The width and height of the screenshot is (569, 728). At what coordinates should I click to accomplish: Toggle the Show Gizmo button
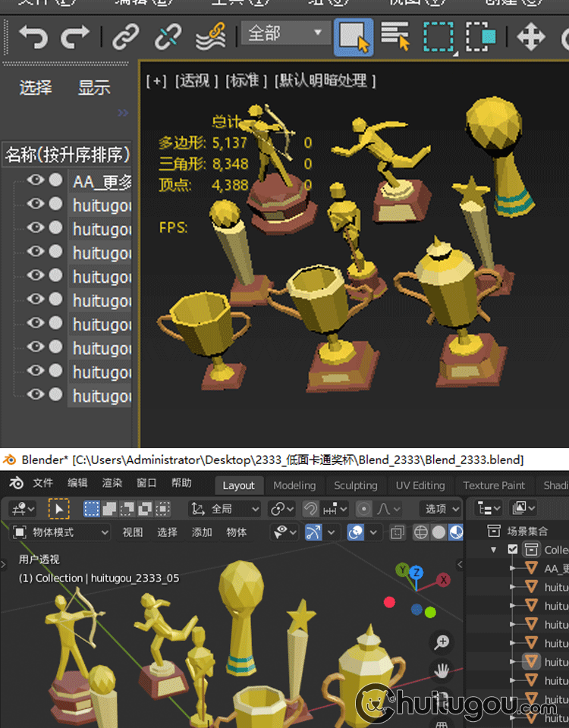point(313,532)
